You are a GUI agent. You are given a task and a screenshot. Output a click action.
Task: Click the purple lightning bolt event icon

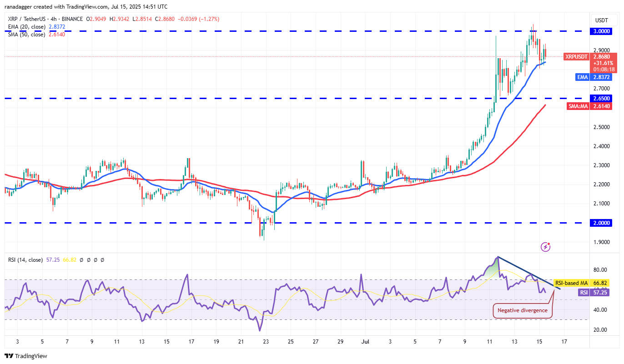coord(546,247)
